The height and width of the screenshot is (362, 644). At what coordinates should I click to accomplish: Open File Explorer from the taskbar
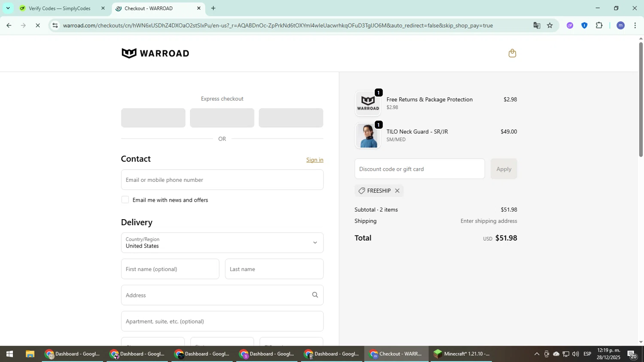(30, 354)
